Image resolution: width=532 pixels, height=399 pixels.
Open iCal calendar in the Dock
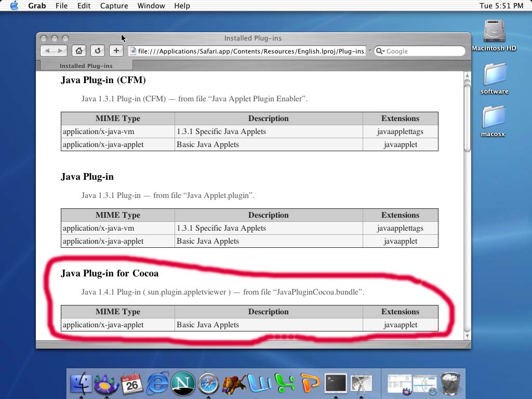(132, 384)
